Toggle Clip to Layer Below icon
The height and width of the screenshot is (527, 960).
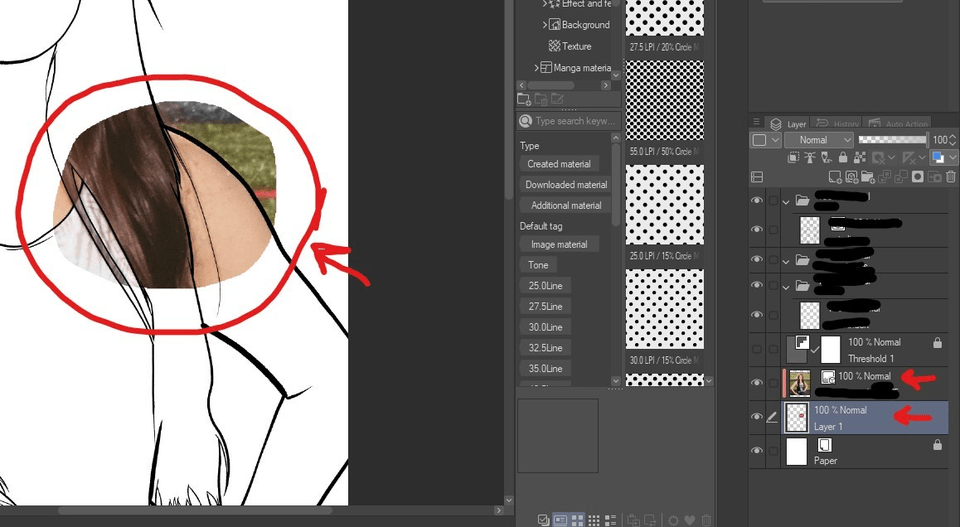pyautogui.click(x=793, y=158)
